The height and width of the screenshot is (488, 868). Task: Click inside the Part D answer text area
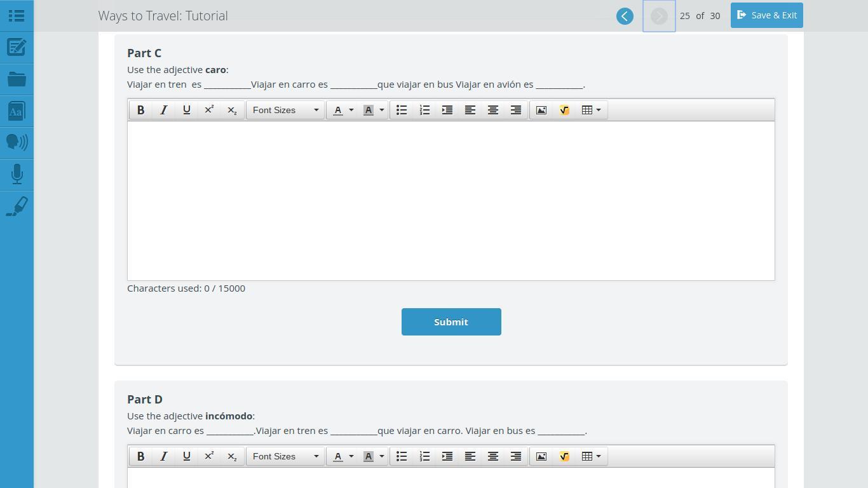pos(451,478)
